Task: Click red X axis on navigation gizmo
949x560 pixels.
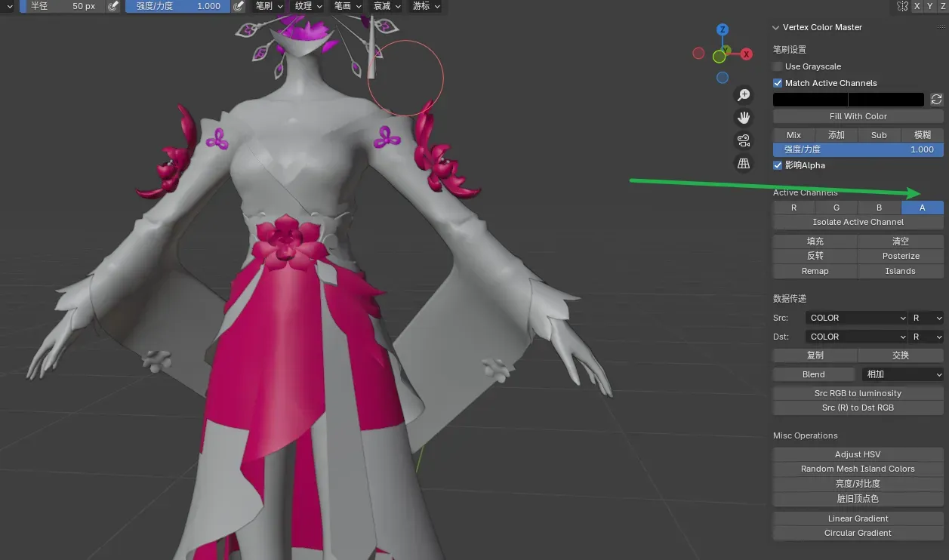Action: (746, 54)
